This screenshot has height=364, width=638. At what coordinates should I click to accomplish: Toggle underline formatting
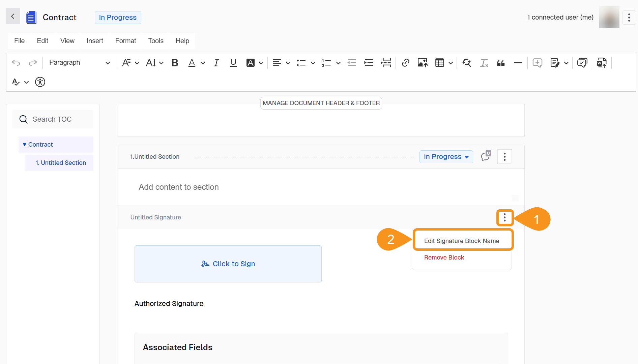pyautogui.click(x=233, y=63)
